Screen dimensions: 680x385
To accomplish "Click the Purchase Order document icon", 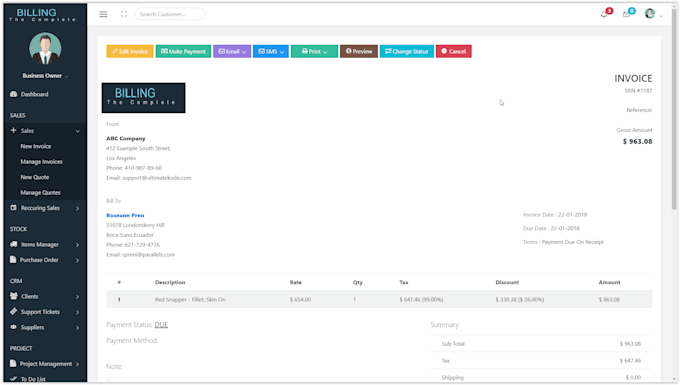I will point(13,259).
